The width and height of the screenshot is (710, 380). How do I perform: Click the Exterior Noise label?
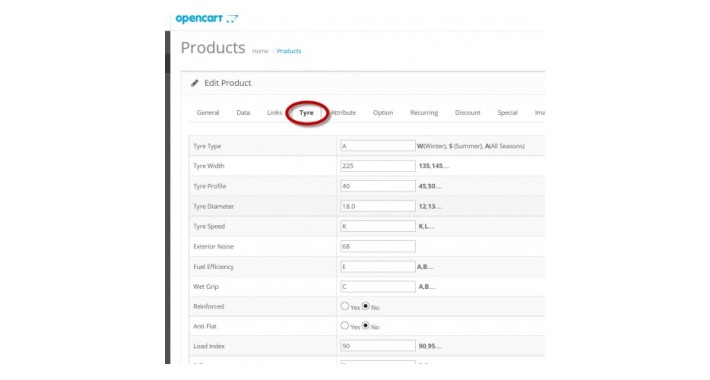click(214, 246)
